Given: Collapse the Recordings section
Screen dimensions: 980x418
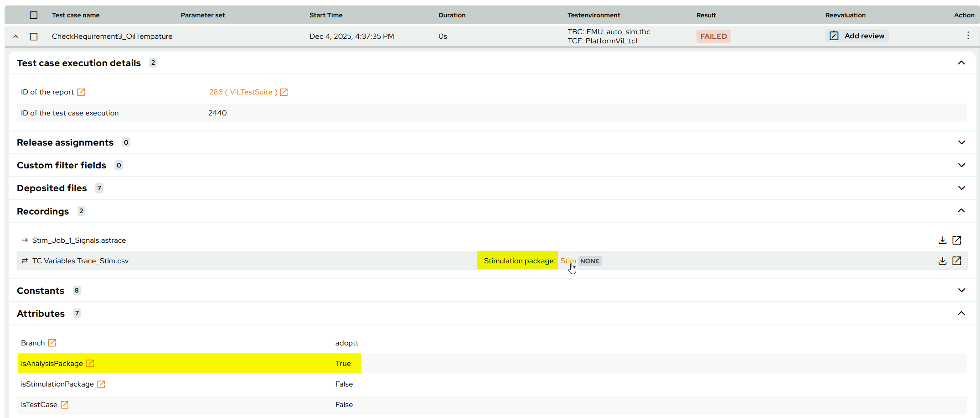Looking at the screenshot, I should click(961, 211).
